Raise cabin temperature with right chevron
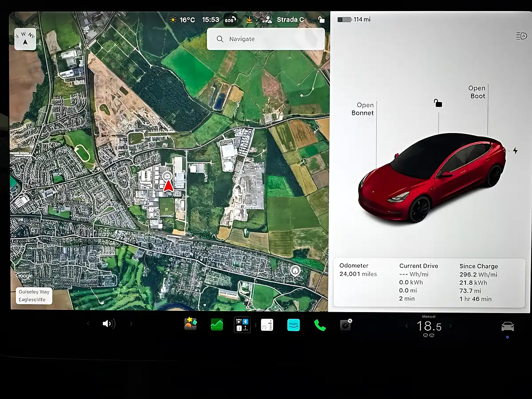532x399 pixels. click(451, 326)
